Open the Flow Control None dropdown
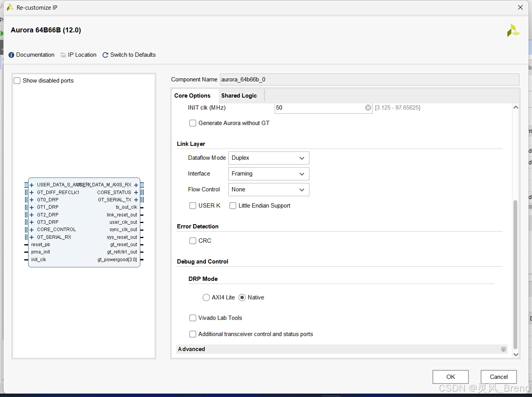 pos(269,190)
